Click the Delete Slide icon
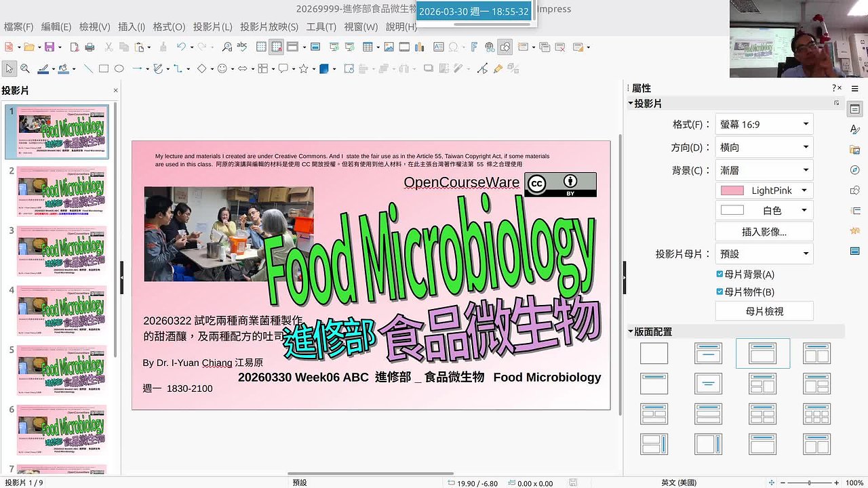868x488 pixels. pyautogui.click(x=559, y=47)
